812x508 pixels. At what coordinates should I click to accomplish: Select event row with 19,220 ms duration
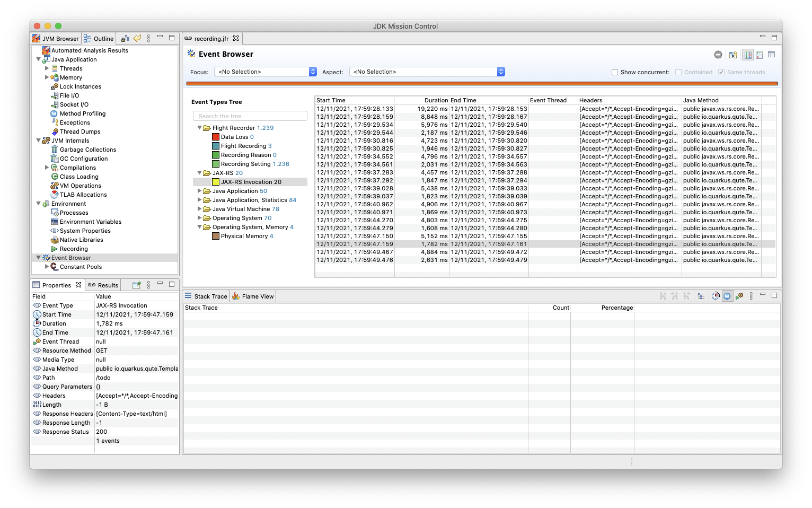tap(545, 109)
